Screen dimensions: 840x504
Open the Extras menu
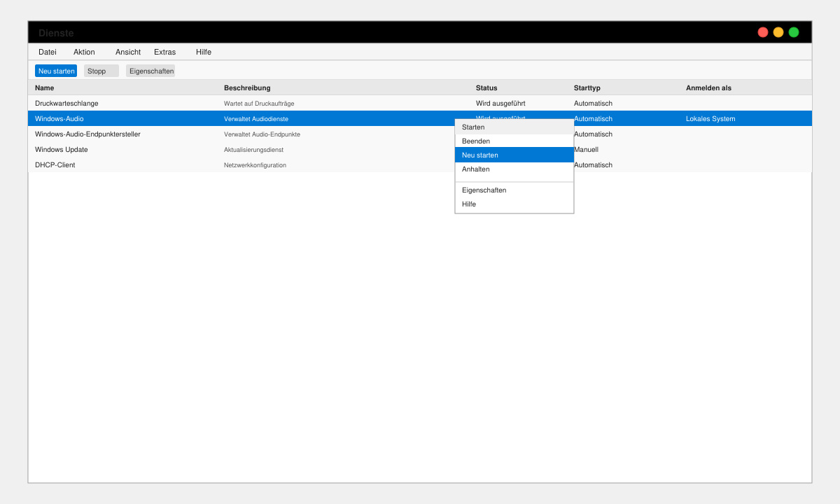pos(164,52)
